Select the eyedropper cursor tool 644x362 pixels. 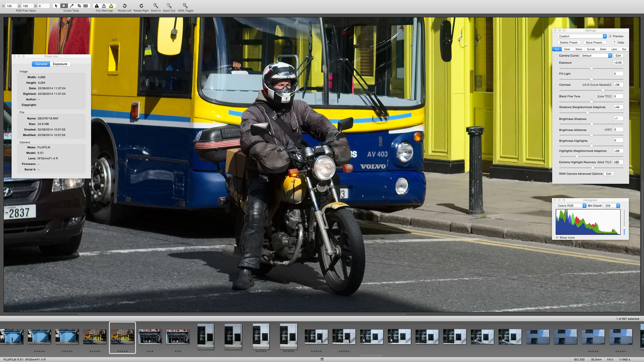point(72,6)
